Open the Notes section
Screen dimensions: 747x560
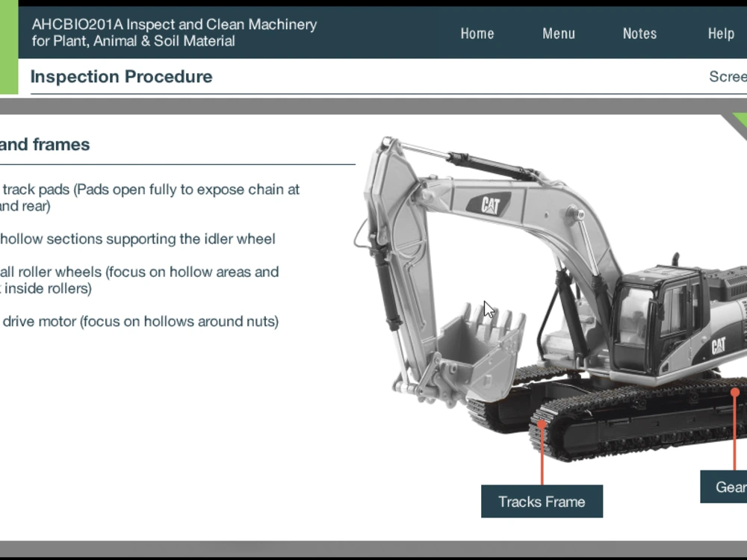(639, 34)
